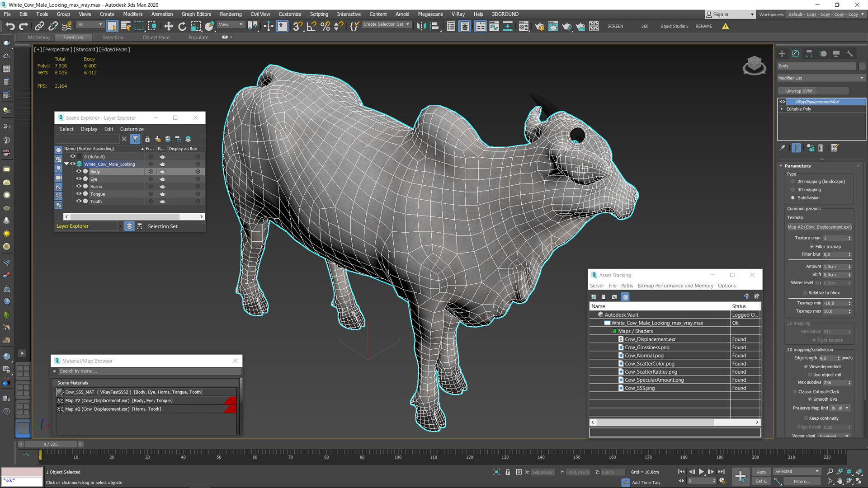Collapse the White_Cow_Male_Looking layer tree
Viewport: 868px width, 488px height.
(x=66, y=164)
